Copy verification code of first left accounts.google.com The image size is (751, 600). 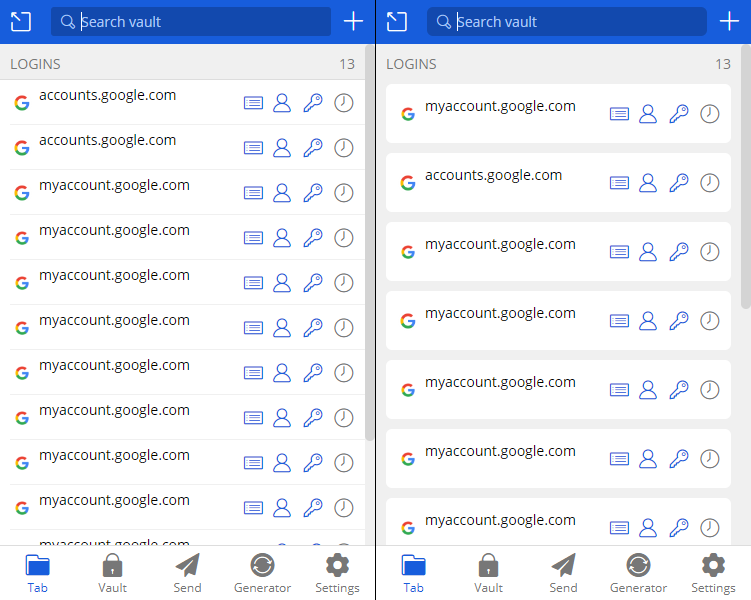tap(343, 103)
